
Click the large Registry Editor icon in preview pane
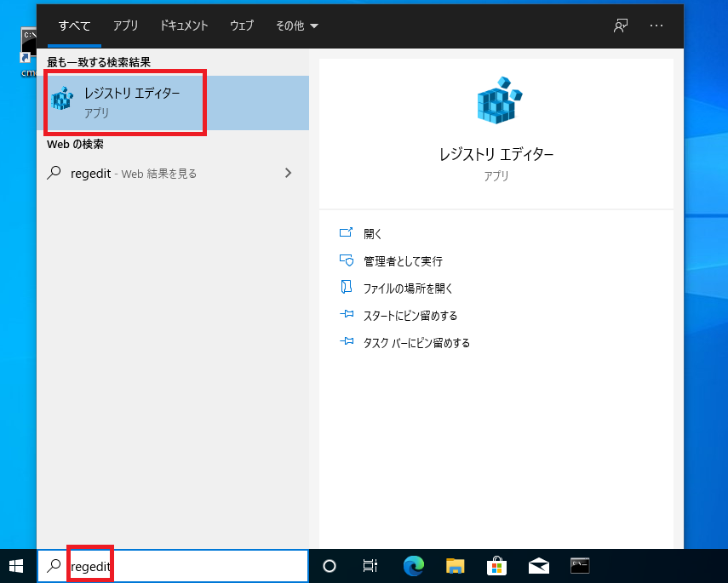[x=499, y=100]
